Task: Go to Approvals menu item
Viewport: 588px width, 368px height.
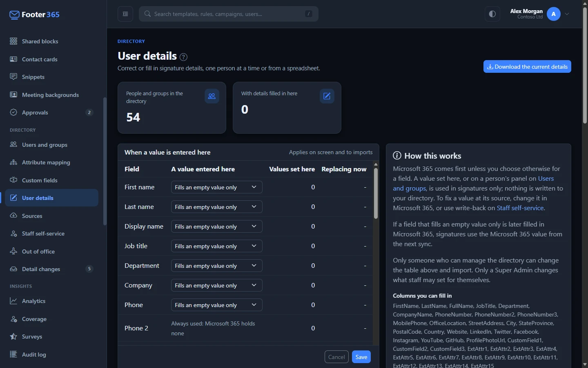Action: click(51, 112)
